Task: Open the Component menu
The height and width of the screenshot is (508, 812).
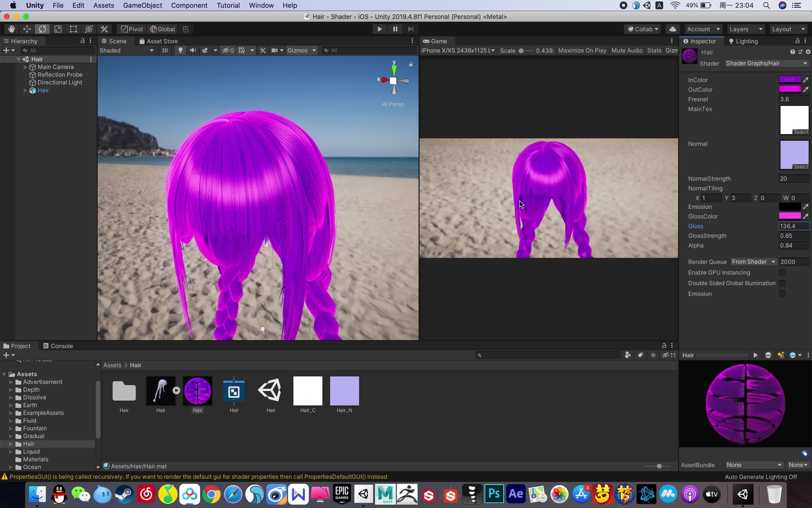Action: 189,5
